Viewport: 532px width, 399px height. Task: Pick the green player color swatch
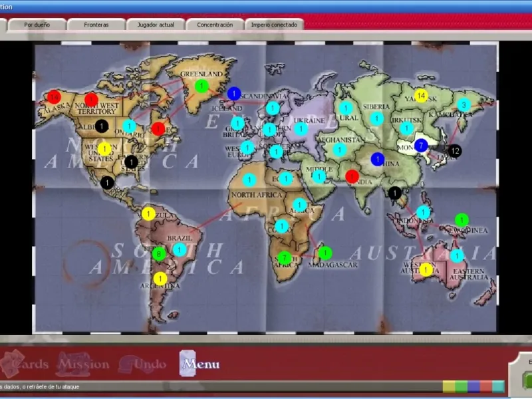coord(461,387)
